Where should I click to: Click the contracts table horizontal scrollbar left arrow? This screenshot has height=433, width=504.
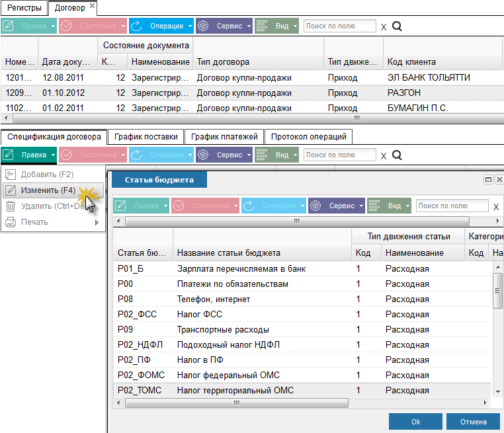pos(6,118)
